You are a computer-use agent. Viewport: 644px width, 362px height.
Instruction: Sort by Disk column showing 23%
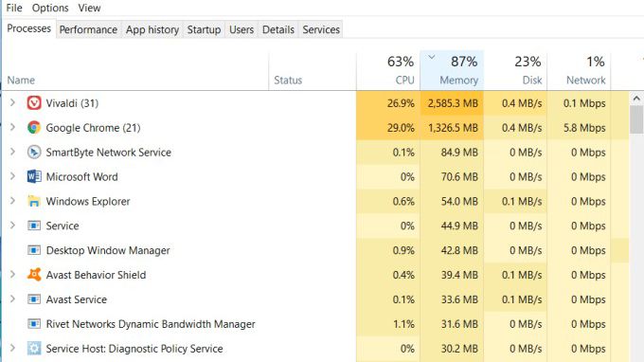pos(515,71)
